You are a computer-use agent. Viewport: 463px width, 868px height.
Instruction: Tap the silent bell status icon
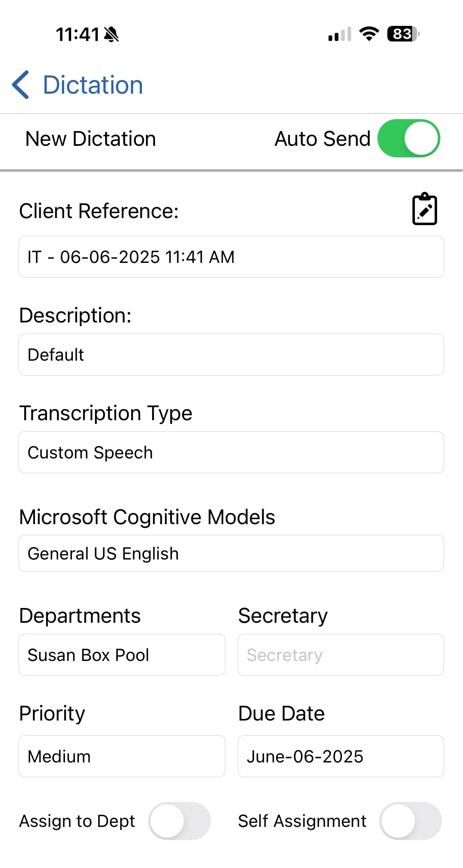[x=111, y=35]
